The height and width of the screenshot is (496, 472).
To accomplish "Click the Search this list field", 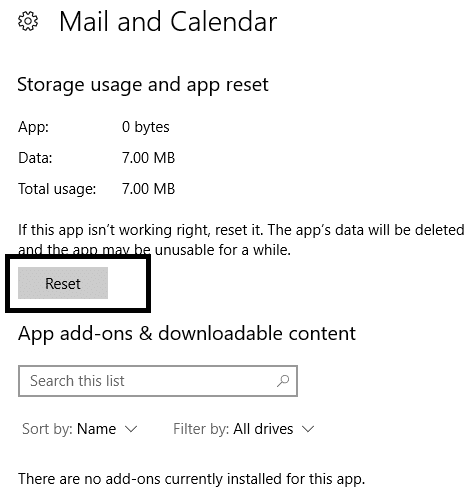I will (158, 381).
